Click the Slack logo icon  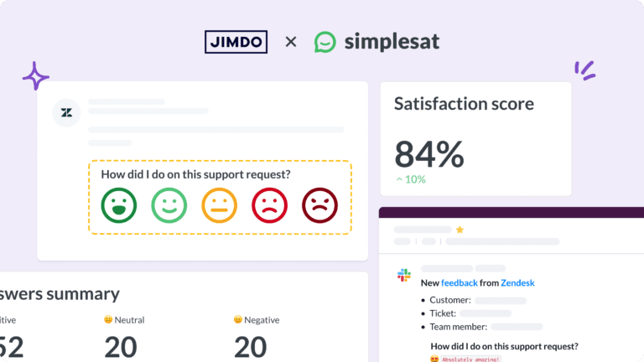click(404, 275)
